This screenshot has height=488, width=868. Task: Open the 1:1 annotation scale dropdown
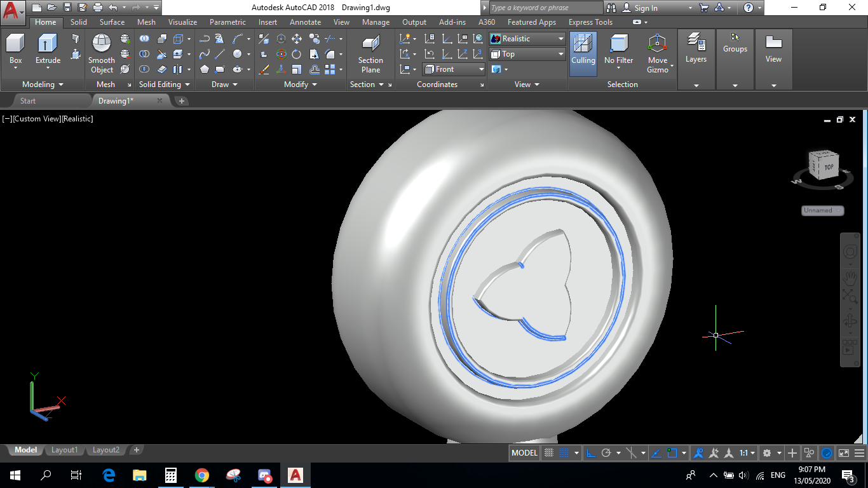click(x=747, y=453)
